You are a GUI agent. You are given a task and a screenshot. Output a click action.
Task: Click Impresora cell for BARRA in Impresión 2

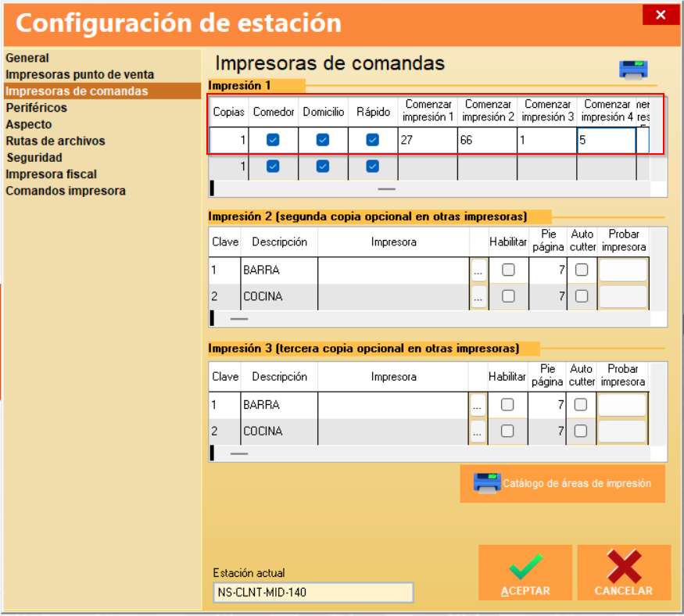click(394, 270)
